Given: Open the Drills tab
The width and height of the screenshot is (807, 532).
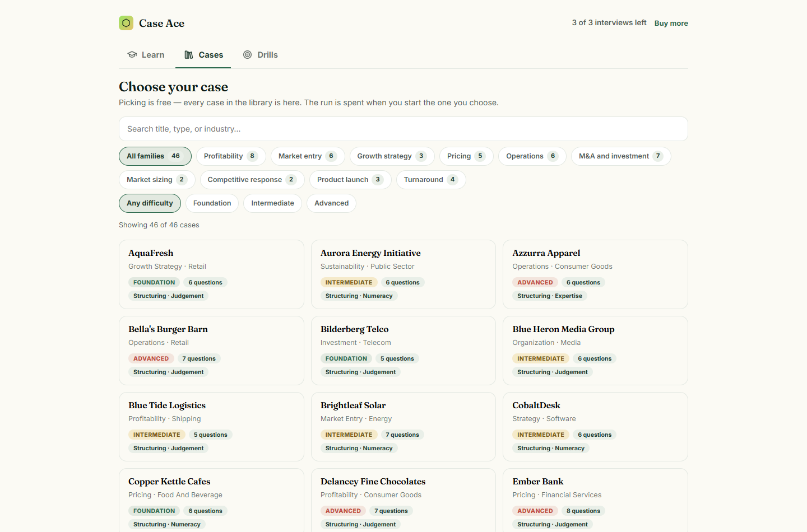Looking at the screenshot, I should tap(260, 55).
